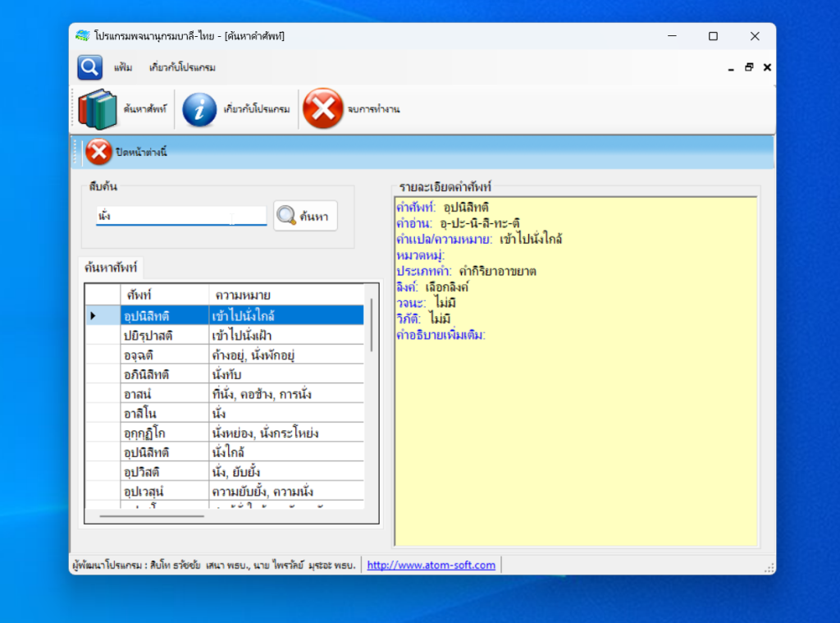Open the แฟ้ม menu
The image size is (840, 623).
pos(123,67)
